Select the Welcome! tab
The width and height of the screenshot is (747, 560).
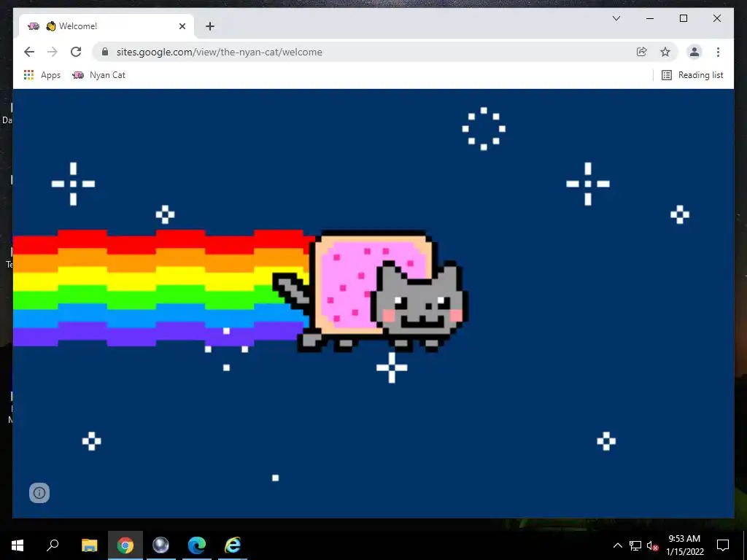pos(106,26)
